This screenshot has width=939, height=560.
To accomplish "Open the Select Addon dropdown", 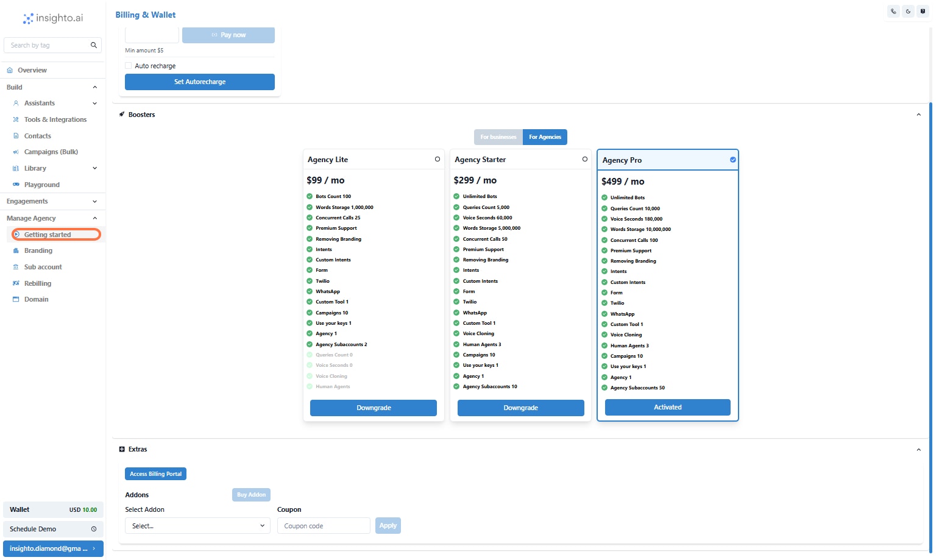I will pos(197,526).
